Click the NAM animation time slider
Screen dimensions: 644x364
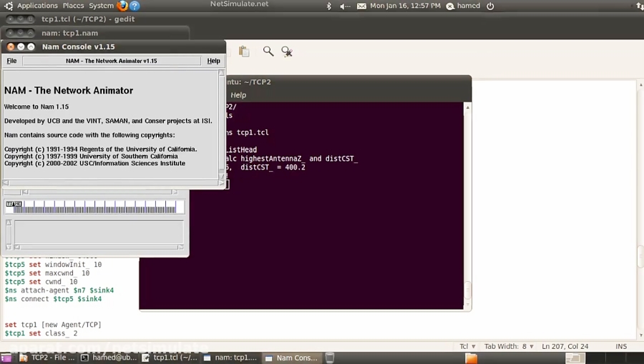[94, 207]
